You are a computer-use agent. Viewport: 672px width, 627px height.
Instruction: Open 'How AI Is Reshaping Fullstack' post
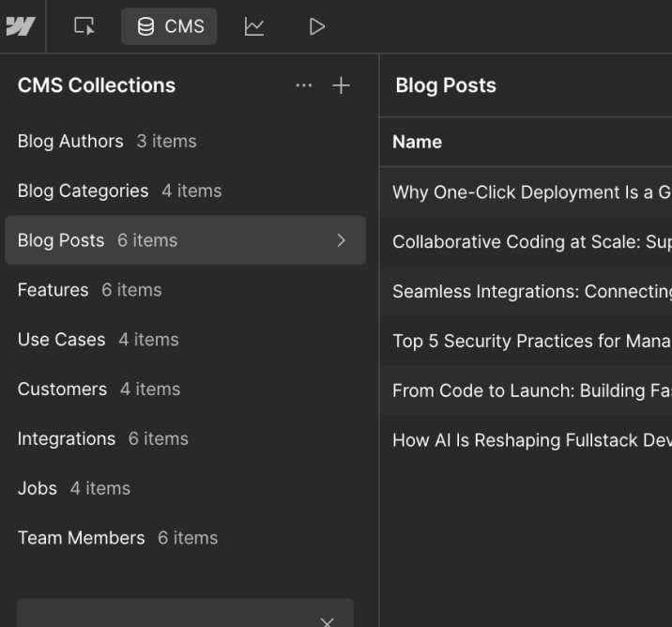[526, 440]
